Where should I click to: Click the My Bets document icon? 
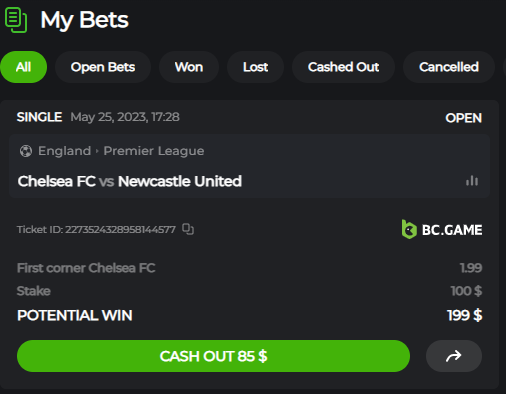(x=16, y=20)
